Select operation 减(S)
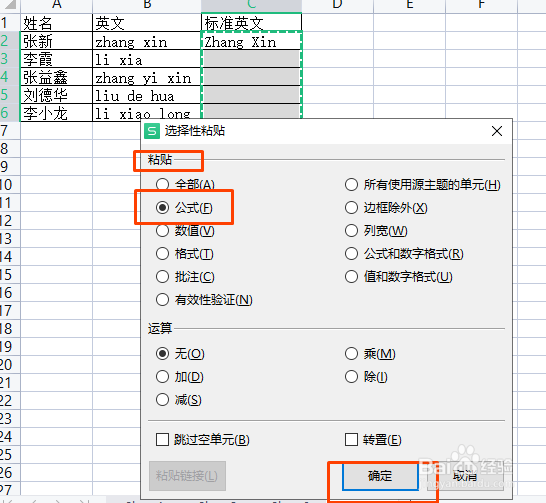Image resolution: width=546 pixels, height=503 pixels. pyautogui.click(x=179, y=400)
